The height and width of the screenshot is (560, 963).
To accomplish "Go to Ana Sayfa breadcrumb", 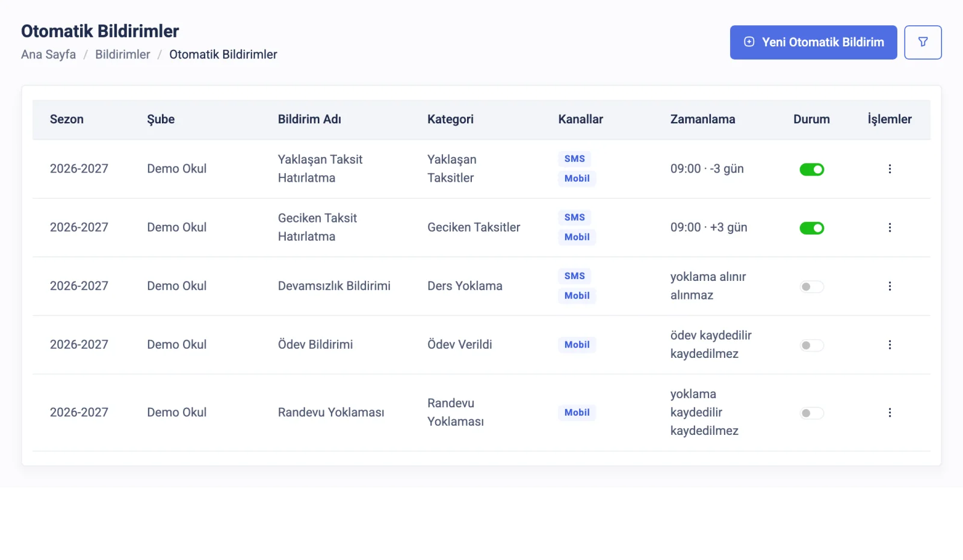I will [x=48, y=54].
